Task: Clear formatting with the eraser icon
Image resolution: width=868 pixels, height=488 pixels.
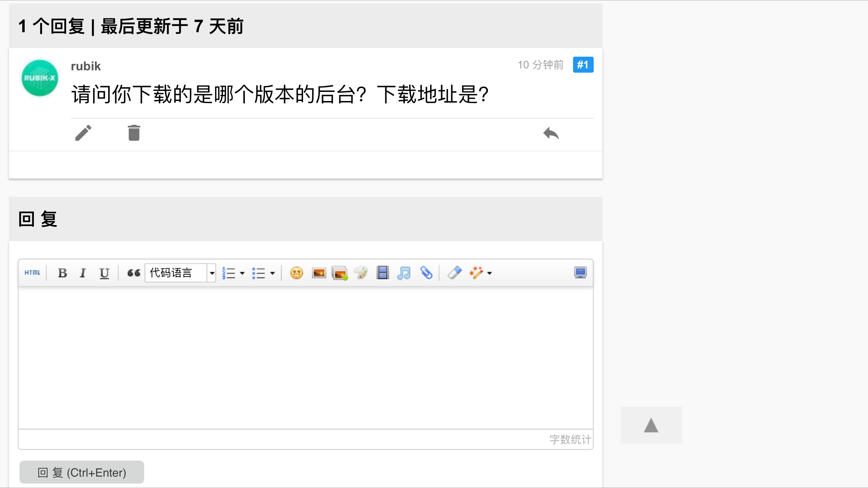Action: 454,273
